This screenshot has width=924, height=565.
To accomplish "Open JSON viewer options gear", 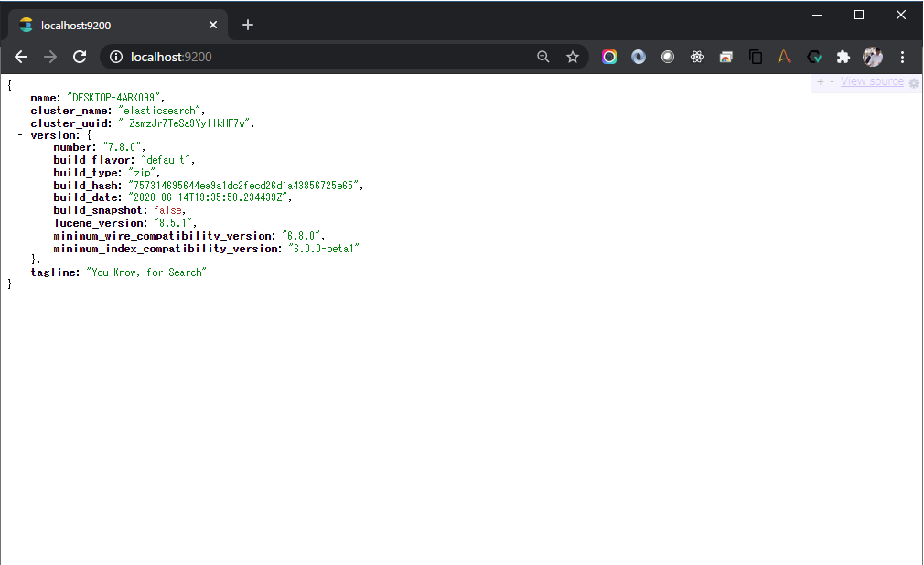I will pyautogui.click(x=913, y=83).
